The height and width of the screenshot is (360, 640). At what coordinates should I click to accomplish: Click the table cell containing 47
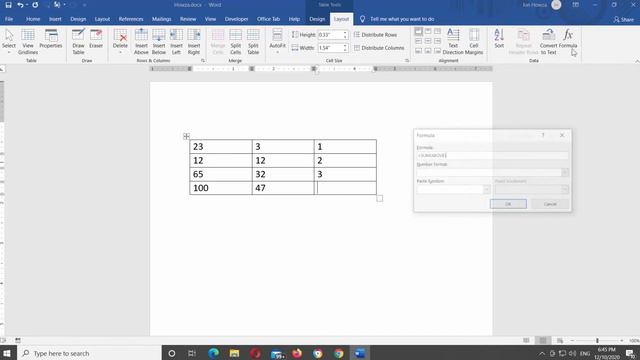coord(283,188)
